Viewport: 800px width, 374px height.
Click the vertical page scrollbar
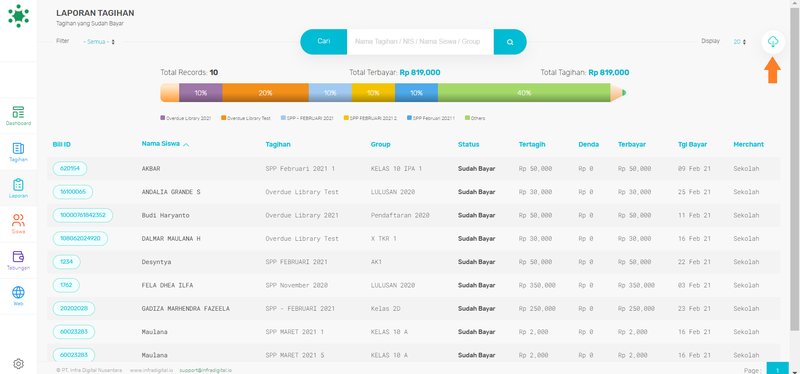(795, 168)
